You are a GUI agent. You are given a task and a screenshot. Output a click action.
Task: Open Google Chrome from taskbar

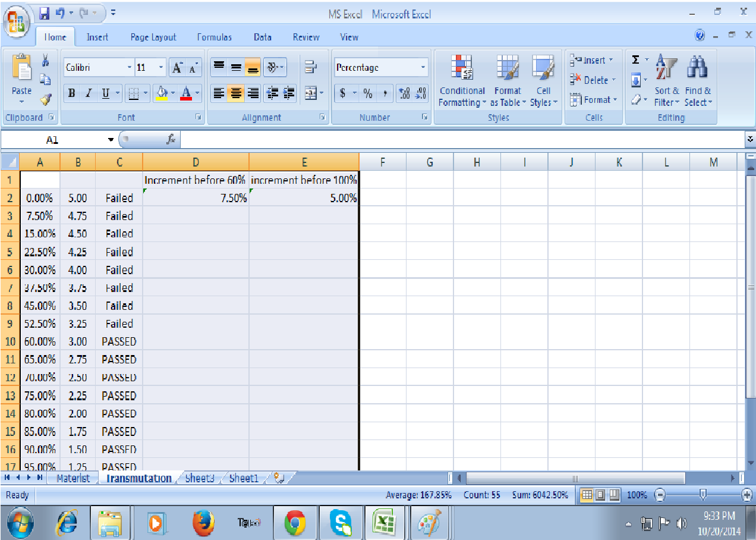[295, 523]
